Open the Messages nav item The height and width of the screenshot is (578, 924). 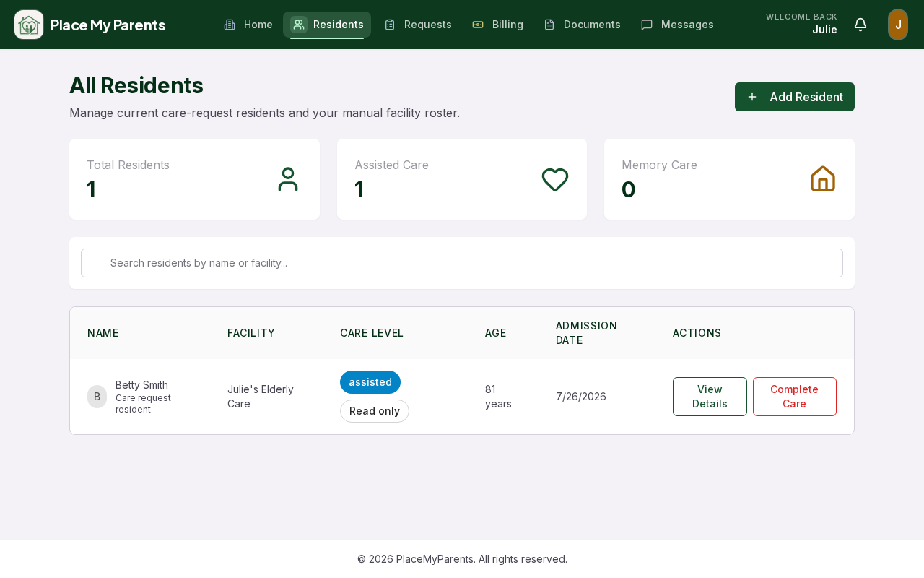[x=677, y=25]
